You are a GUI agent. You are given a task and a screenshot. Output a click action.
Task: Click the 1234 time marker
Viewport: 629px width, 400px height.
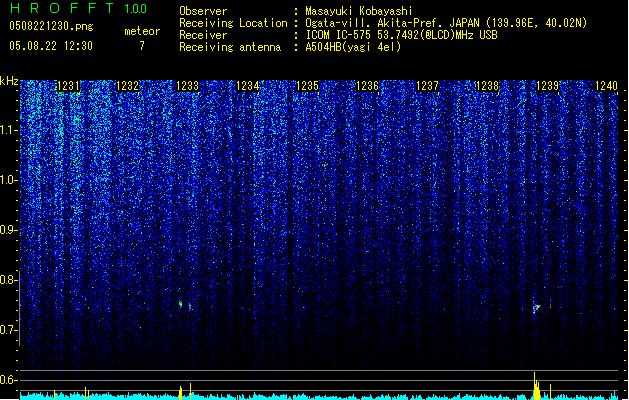[x=248, y=86]
